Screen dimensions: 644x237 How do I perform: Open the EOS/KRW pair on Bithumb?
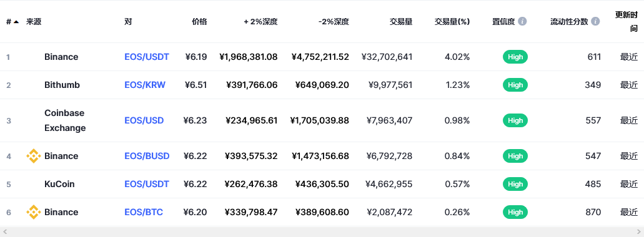(145, 85)
